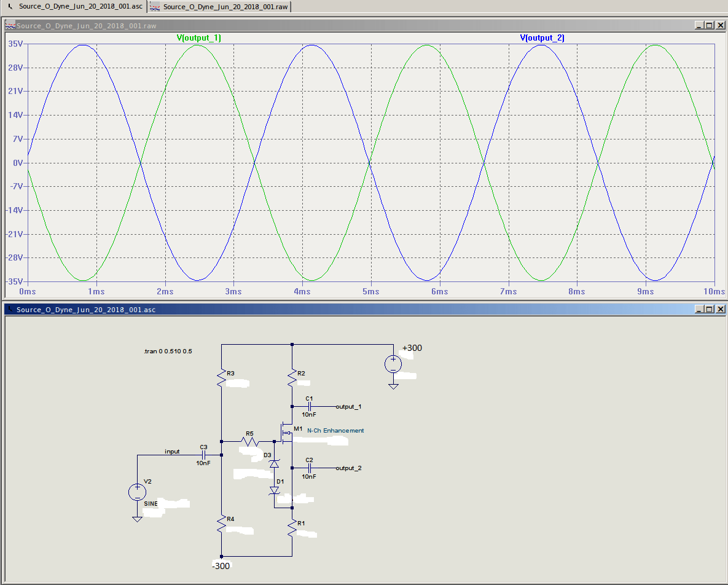Minimize the .asc schematic window
The height and width of the screenshot is (585, 728).
[x=699, y=309]
